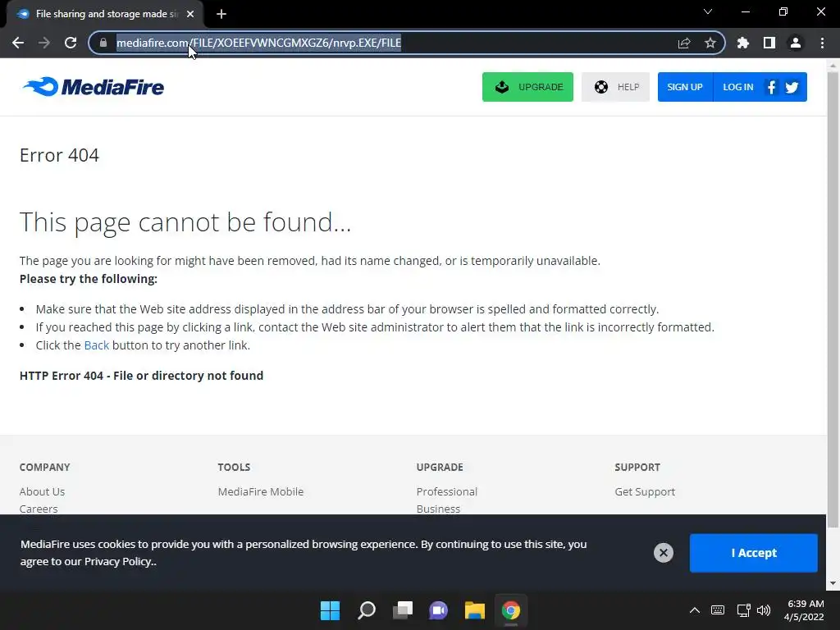Share this page using the share icon

[x=684, y=43]
